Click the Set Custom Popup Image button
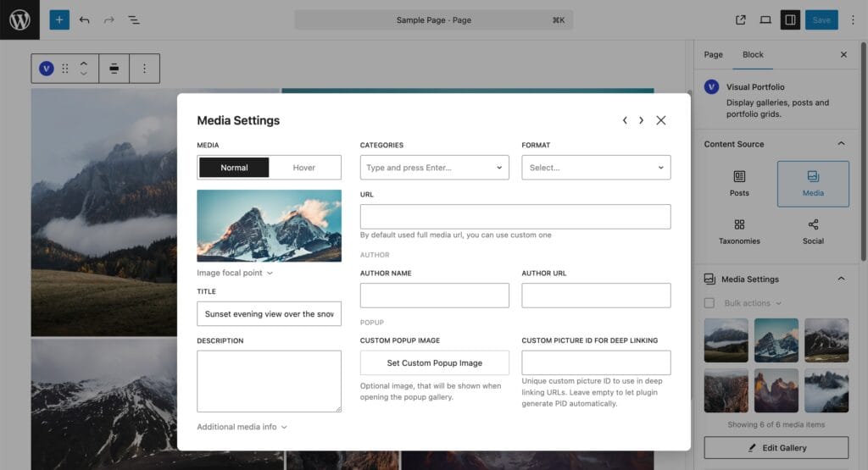The image size is (868, 470). [435, 362]
